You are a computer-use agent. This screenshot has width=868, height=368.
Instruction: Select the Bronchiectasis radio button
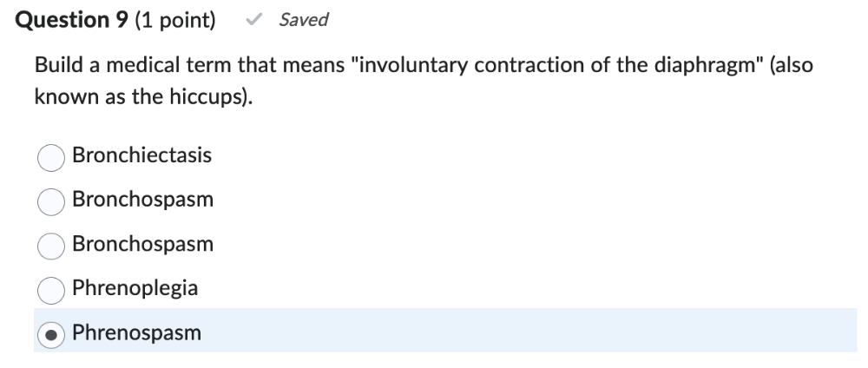(x=51, y=157)
